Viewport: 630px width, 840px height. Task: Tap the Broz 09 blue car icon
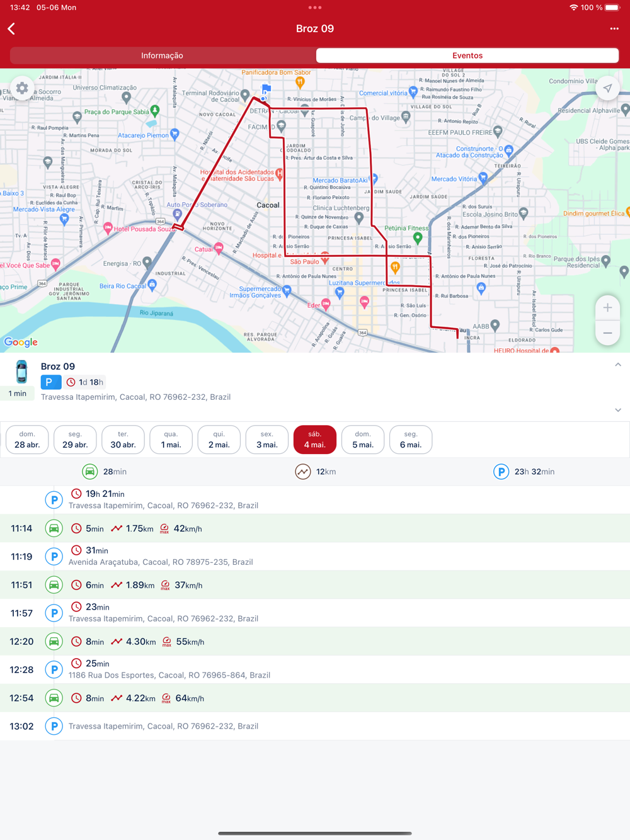(21, 372)
